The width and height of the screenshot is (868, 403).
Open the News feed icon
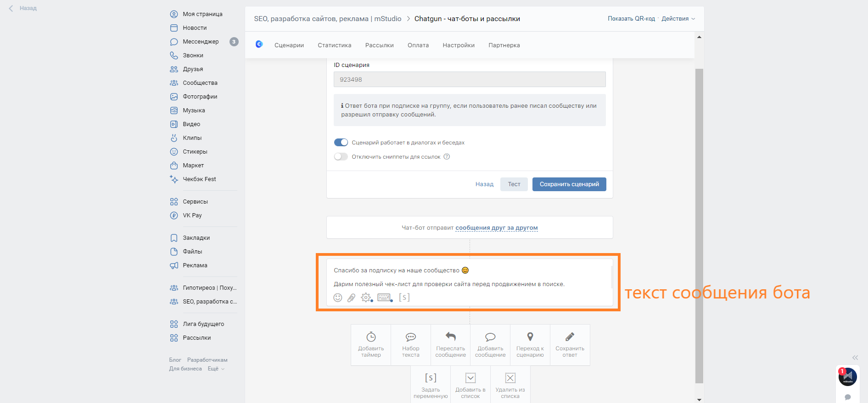[x=174, y=28]
